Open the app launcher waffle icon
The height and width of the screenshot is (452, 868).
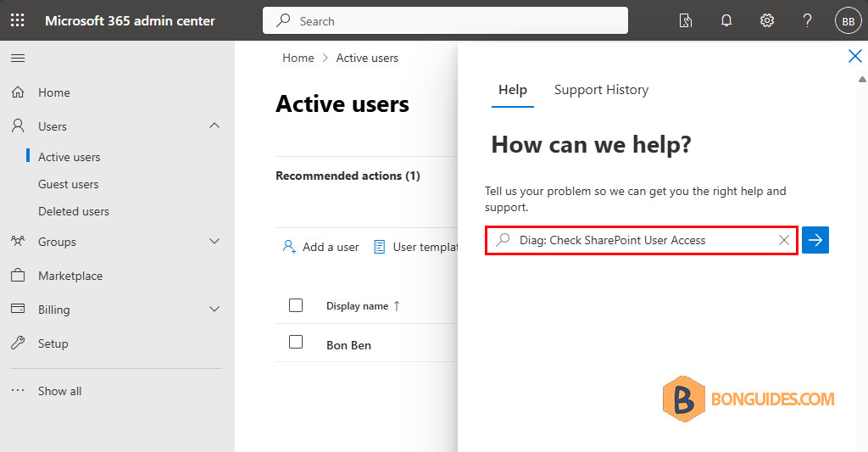18,20
